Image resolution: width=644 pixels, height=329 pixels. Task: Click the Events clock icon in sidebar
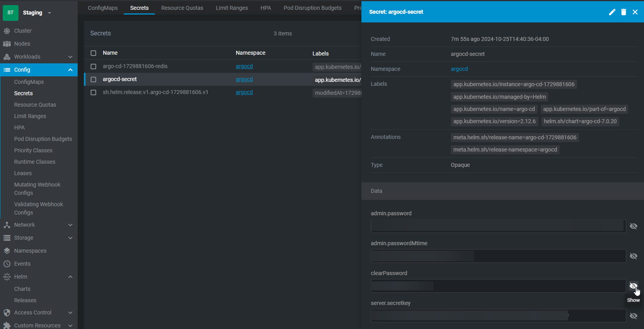point(7,264)
